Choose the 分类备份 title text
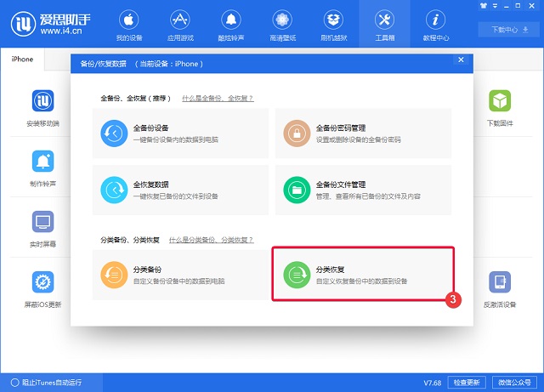This screenshot has height=392, width=544. pos(147,270)
